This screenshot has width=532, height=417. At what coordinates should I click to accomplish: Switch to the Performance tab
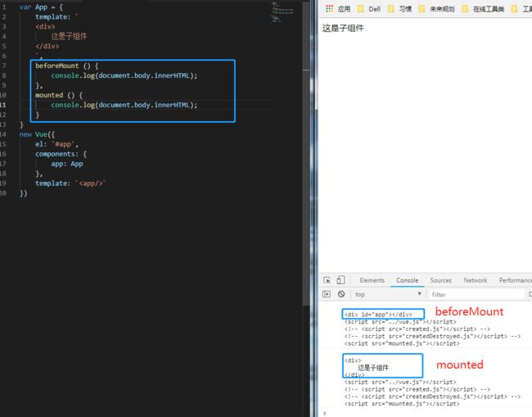coord(515,280)
